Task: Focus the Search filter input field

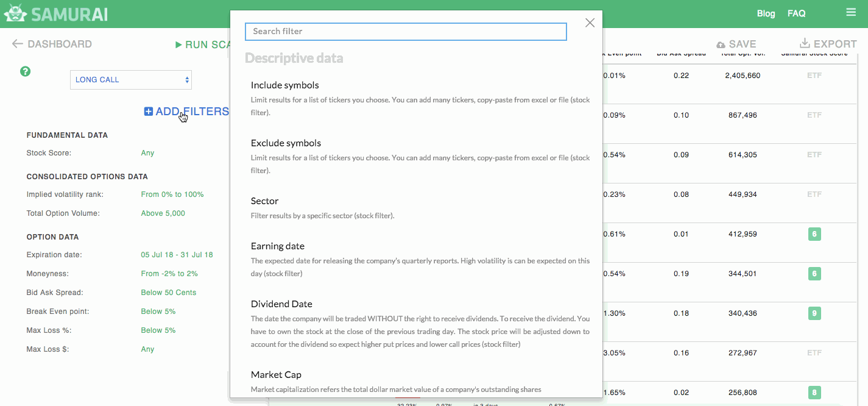Action: point(406,32)
